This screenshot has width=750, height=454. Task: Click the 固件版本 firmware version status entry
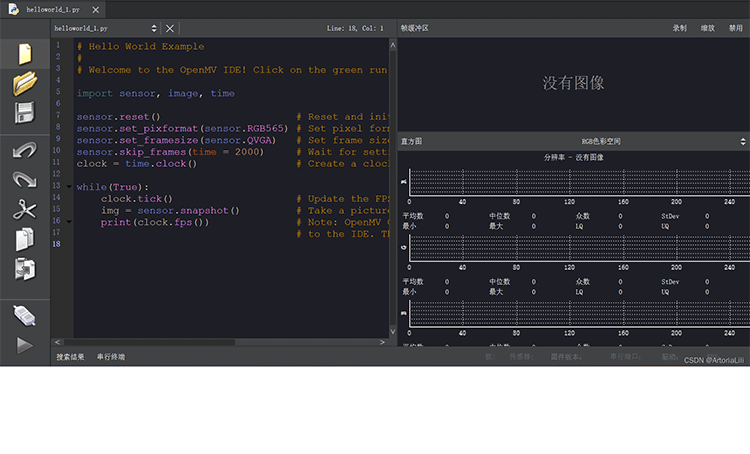(566, 357)
